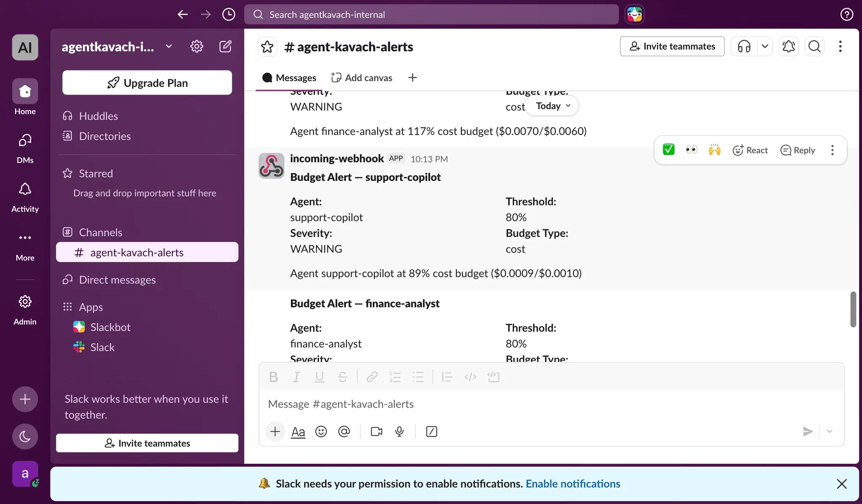Collapse the Channels section
This screenshot has height=504, width=862.
coord(100,232)
